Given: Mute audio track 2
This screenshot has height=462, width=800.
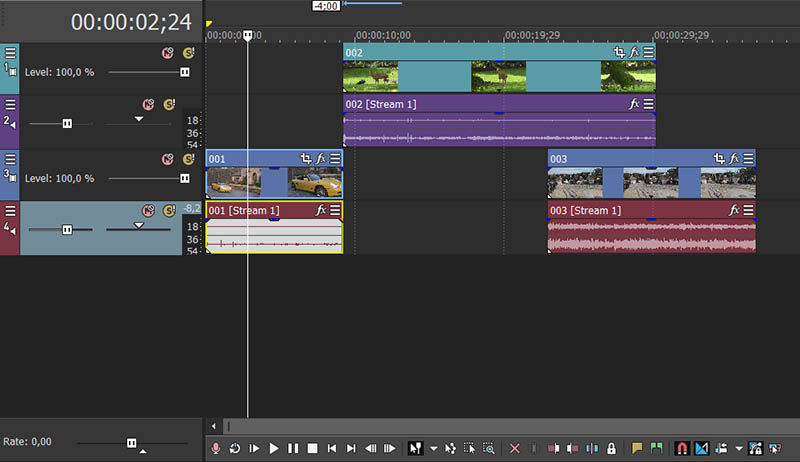Looking at the screenshot, I should (x=148, y=105).
